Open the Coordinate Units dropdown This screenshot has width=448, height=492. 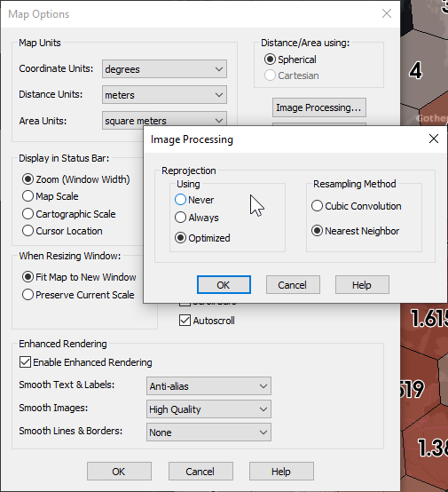(x=164, y=69)
